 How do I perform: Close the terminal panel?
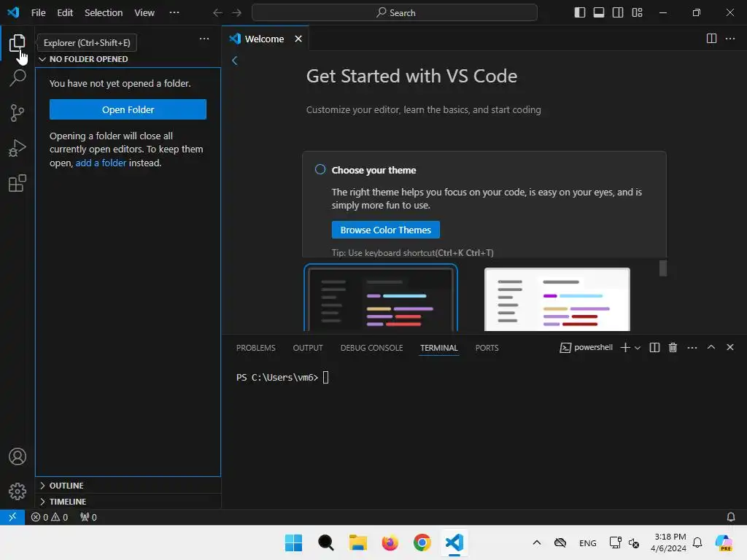tap(729, 347)
